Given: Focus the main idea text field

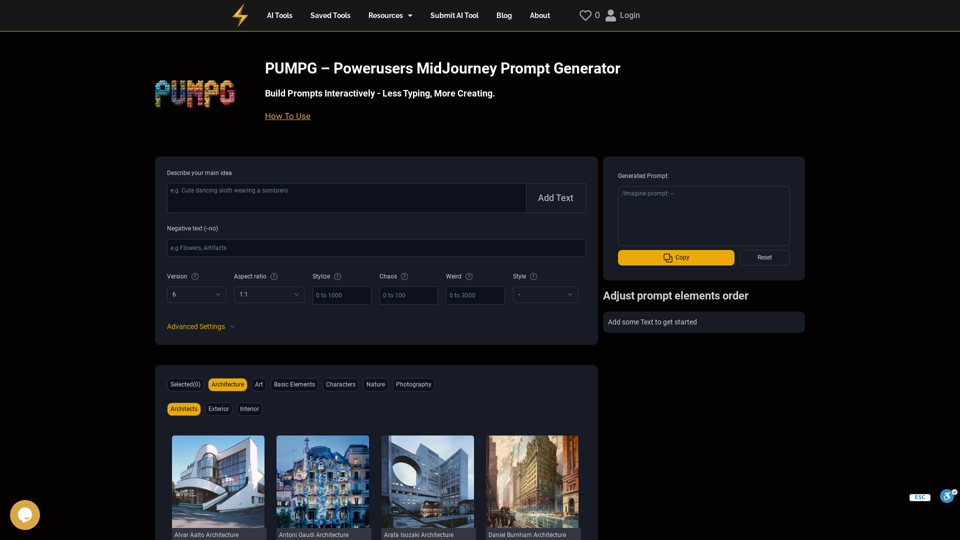Looking at the screenshot, I should click(347, 198).
